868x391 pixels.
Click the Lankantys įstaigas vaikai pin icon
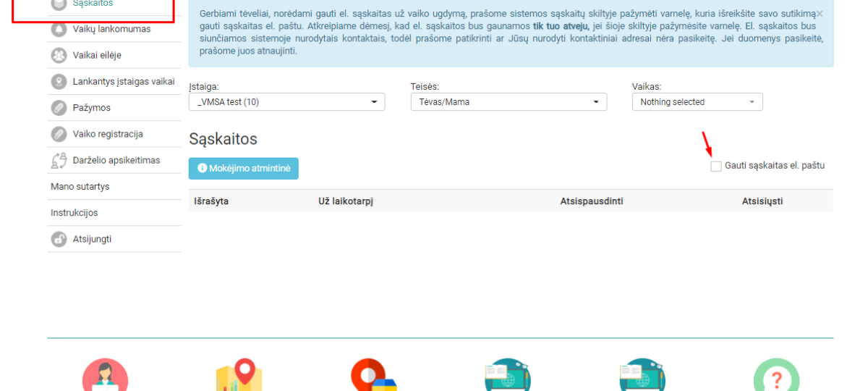[x=59, y=82]
